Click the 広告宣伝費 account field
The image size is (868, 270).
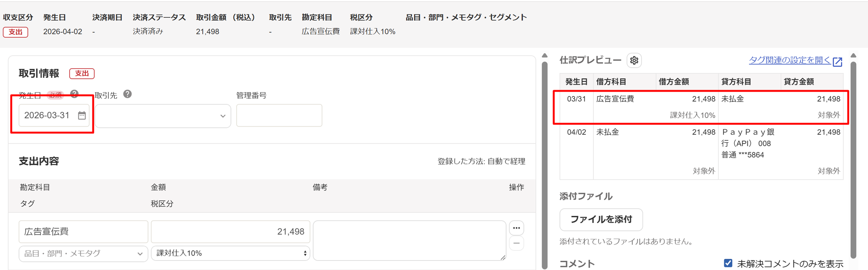pos(83,232)
